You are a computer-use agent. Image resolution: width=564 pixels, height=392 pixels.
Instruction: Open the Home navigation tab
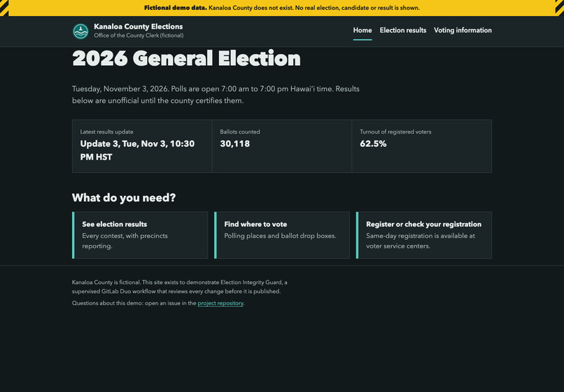tap(362, 30)
